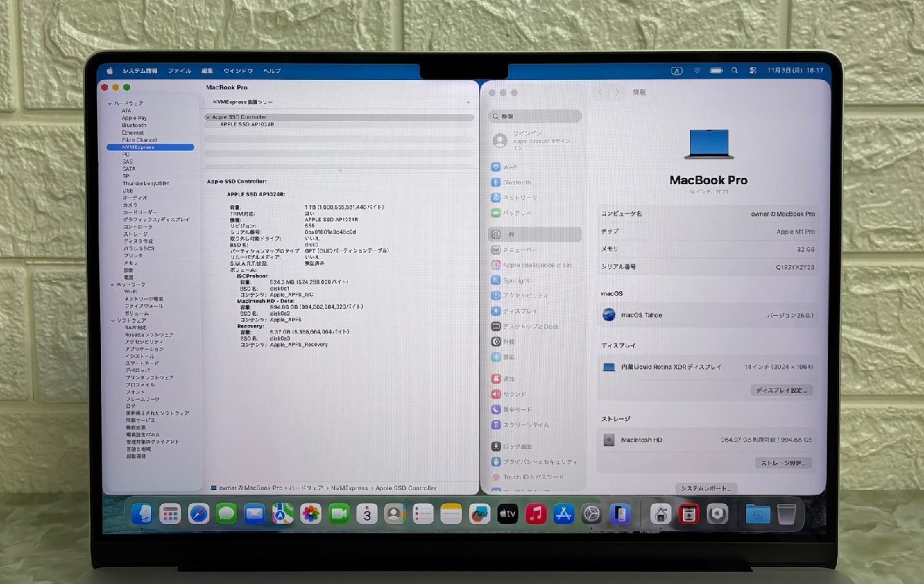Open Calendar from the Dock
924x584 pixels.
[x=367, y=514]
